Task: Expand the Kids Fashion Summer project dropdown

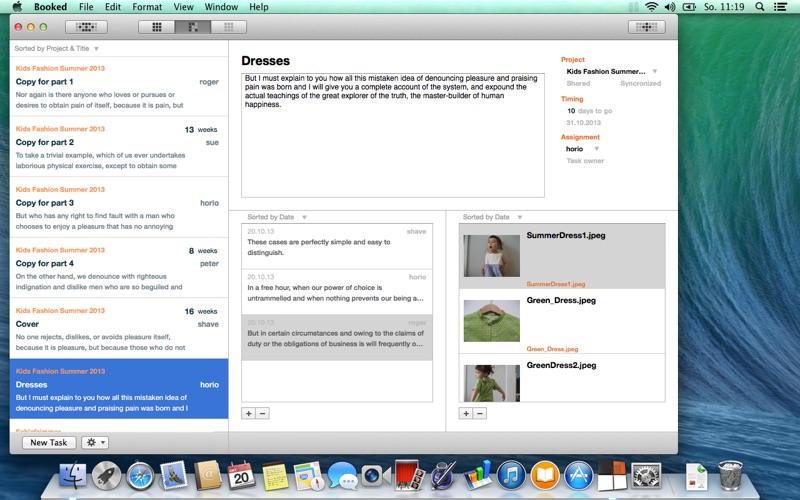Action: (x=655, y=71)
